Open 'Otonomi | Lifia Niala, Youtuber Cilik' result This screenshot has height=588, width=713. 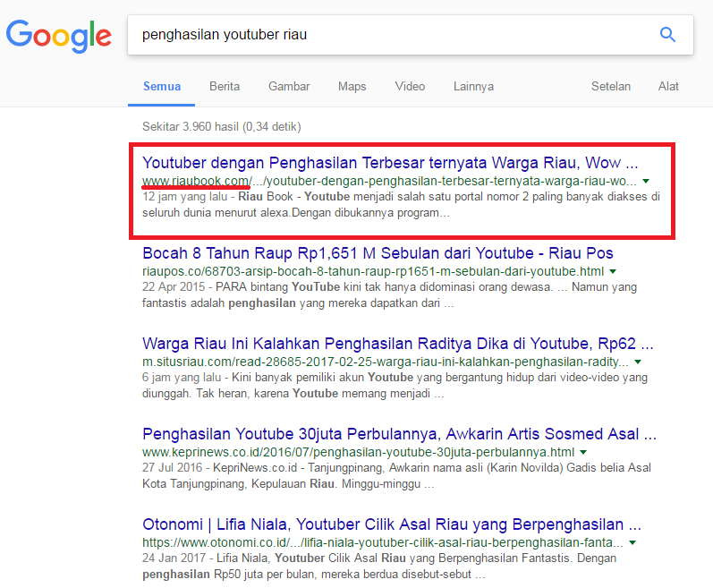(392, 524)
